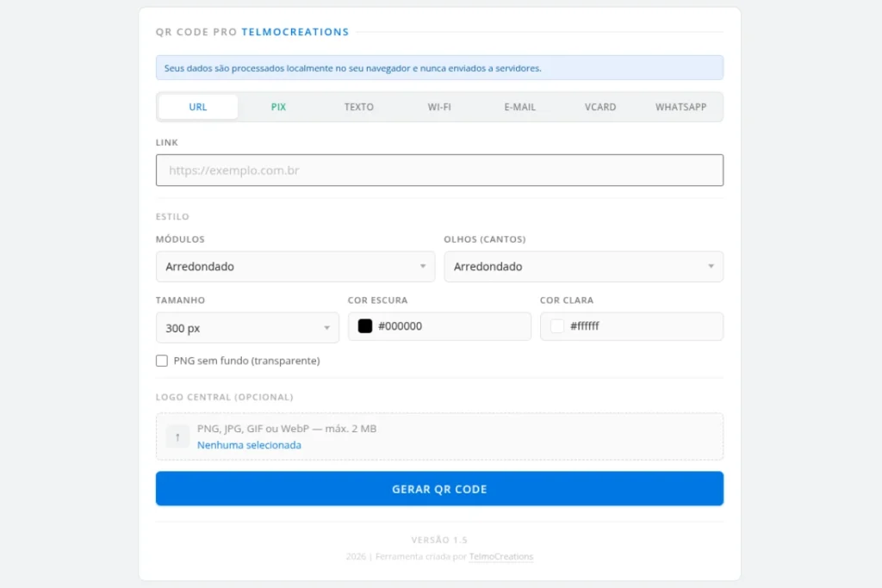This screenshot has height=588, width=882.
Task: Click the #ffffff light color hex field
Action: pyautogui.click(x=642, y=326)
